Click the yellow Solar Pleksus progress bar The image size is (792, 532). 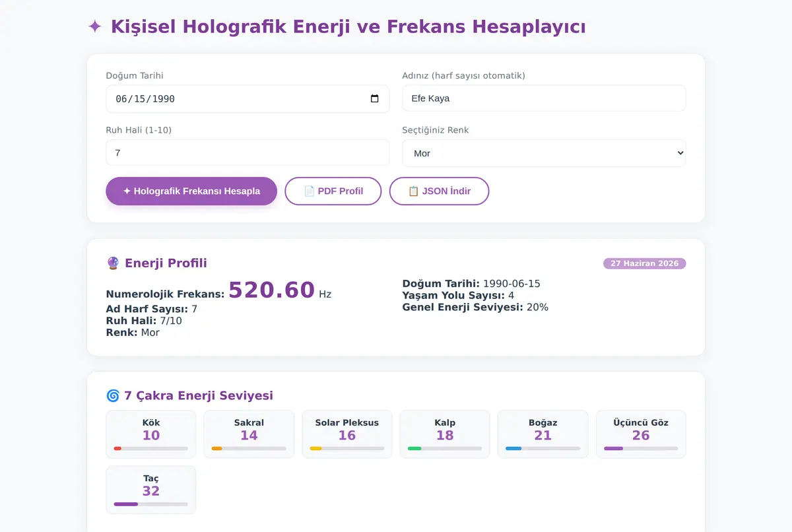[347, 449]
